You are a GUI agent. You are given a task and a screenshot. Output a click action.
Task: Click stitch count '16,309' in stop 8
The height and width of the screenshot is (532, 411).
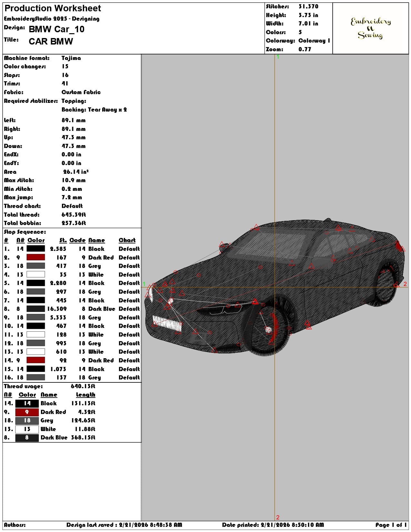point(57,309)
